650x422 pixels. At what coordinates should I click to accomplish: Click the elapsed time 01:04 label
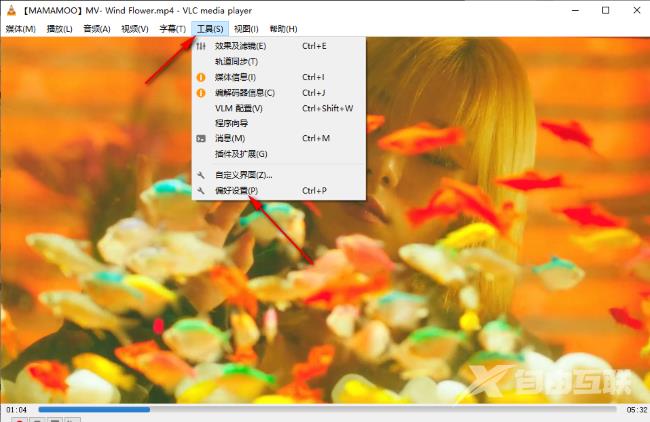(x=17, y=410)
